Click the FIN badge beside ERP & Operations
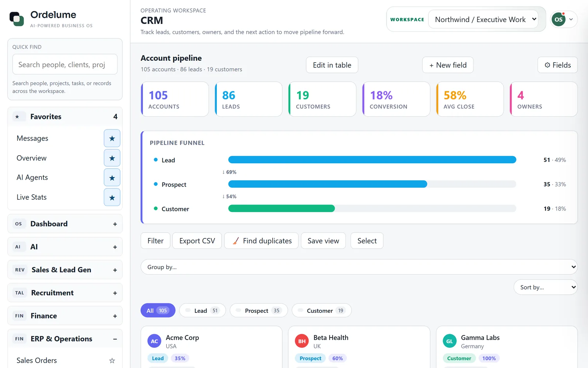 click(19, 339)
